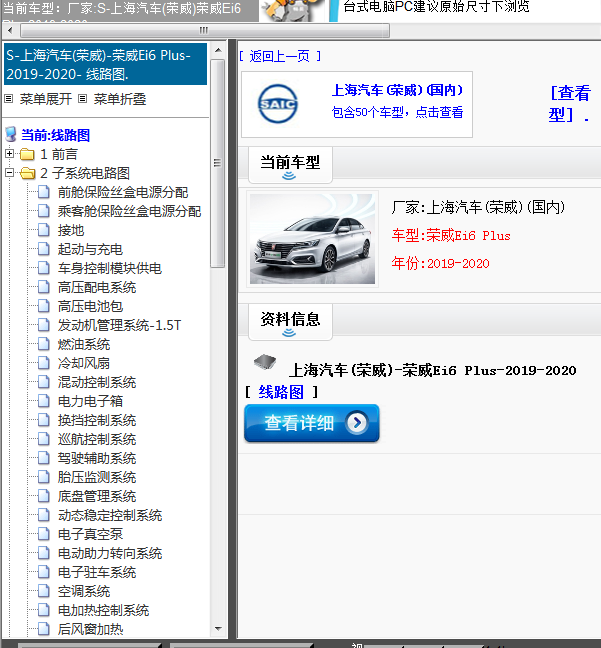The image size is (601, 648).
Task: Click the 菜单折叠 menu-collapse icon
Action: click(x=83, y=99)
